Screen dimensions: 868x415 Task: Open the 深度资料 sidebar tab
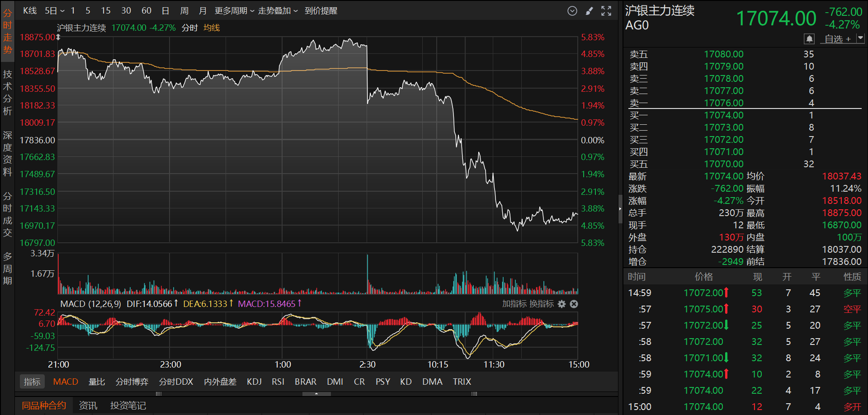[x=8, y=154]
